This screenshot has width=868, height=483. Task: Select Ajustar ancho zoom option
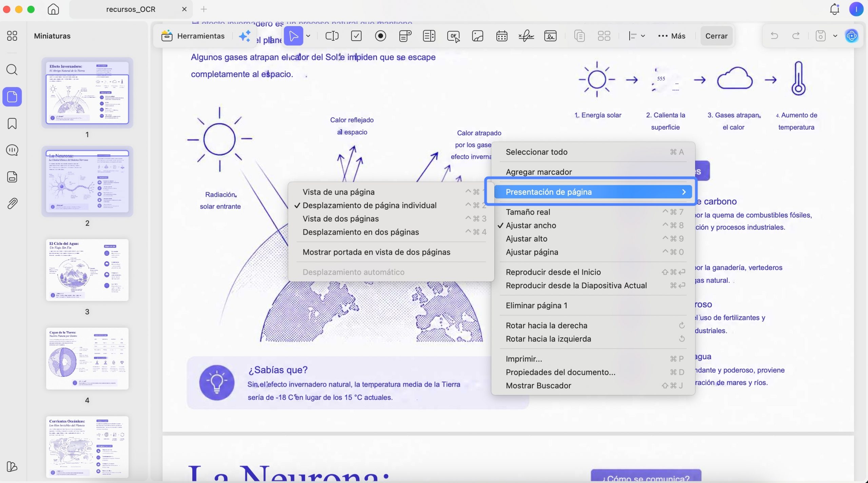pyautogui.click(x=593, y=226)
